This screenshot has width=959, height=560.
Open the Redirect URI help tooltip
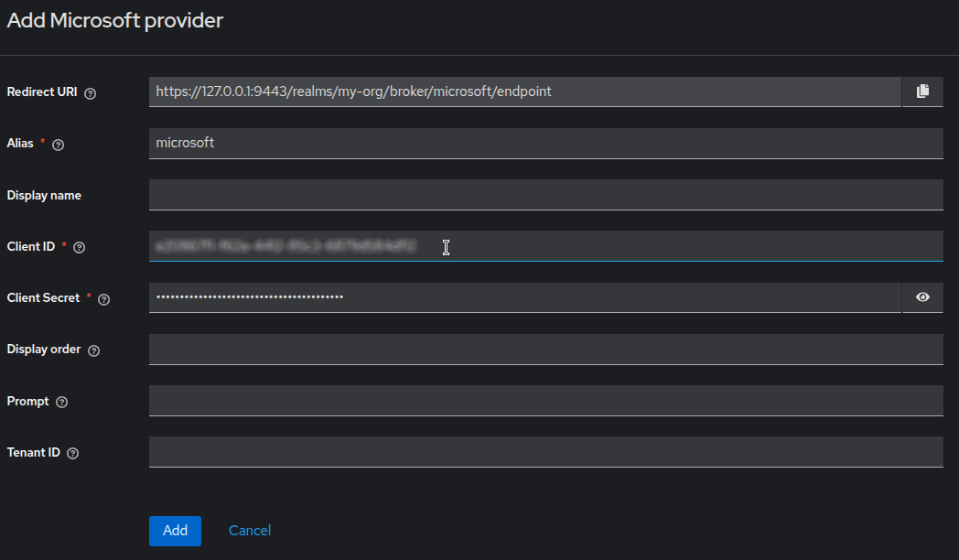click(89, 92)
